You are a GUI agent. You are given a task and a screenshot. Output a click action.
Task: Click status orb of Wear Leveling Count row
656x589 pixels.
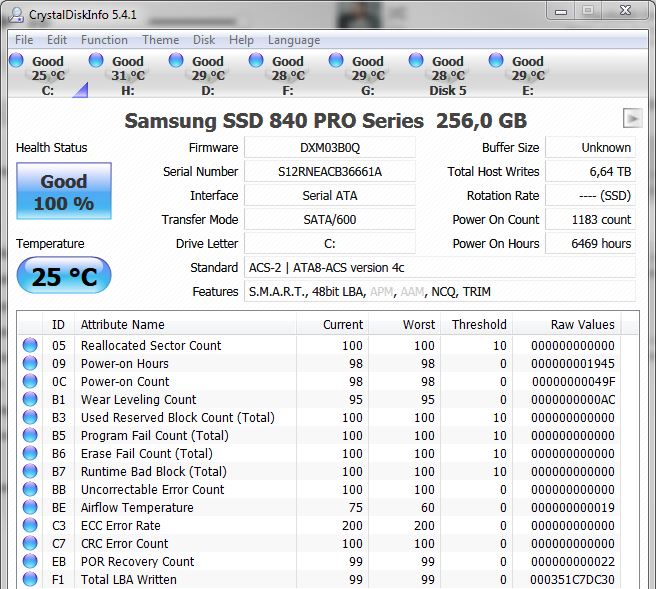point(30,399)
